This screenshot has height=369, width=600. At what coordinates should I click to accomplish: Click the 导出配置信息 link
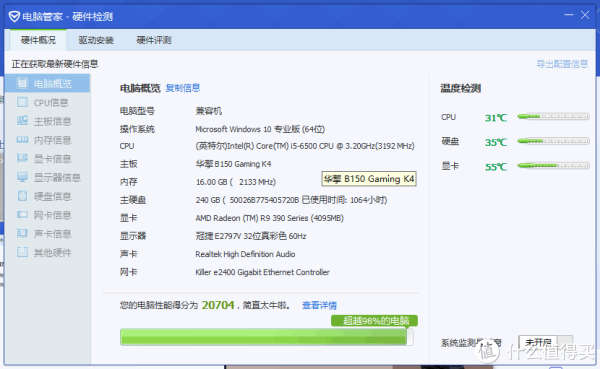(x=562, y=64)
